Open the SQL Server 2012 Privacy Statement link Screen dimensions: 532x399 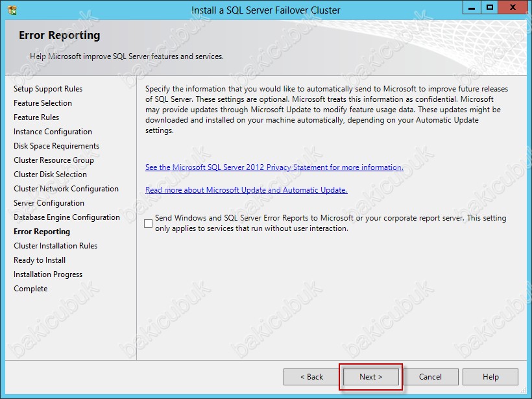pos(274,167)
